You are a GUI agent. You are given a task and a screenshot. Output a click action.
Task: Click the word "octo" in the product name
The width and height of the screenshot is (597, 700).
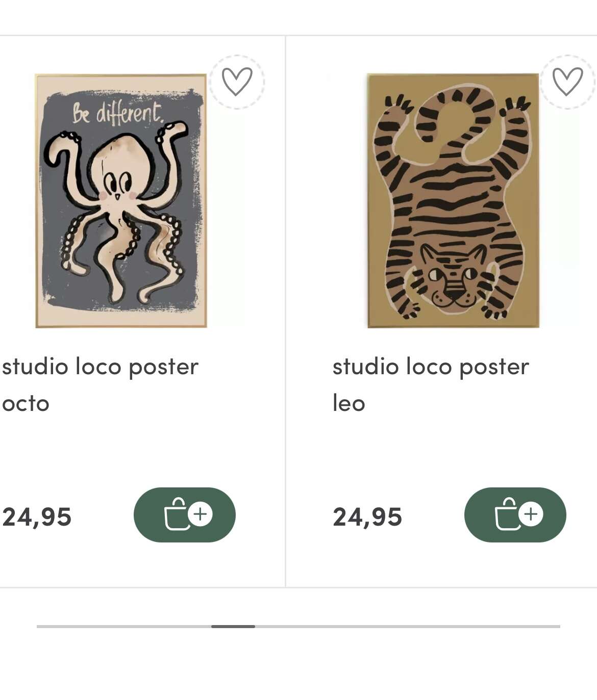point(26,404)
